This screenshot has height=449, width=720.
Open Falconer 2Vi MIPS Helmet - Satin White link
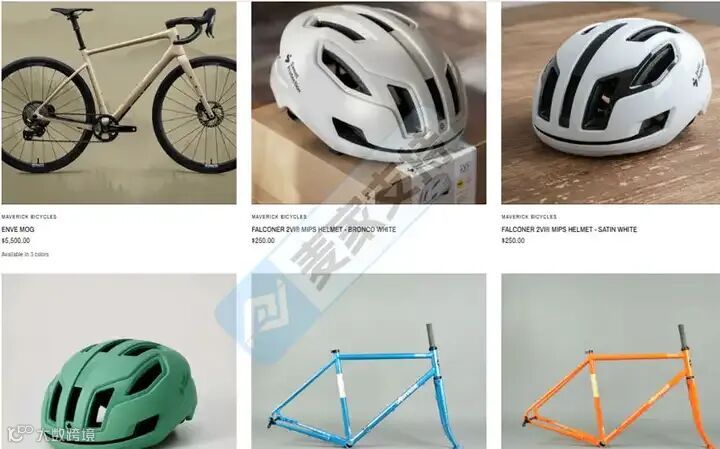pyautogui.click(x=569, y=229)
